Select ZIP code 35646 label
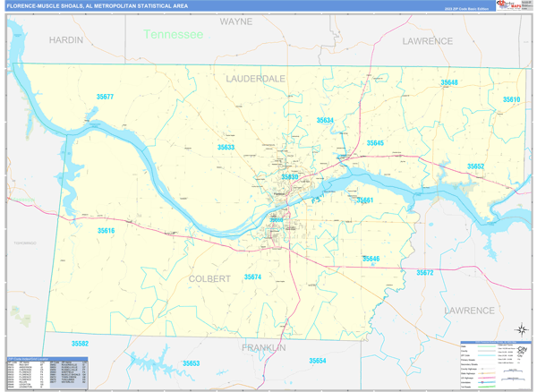The height and width of the screenshot is (392, 537). pos(371,259)
